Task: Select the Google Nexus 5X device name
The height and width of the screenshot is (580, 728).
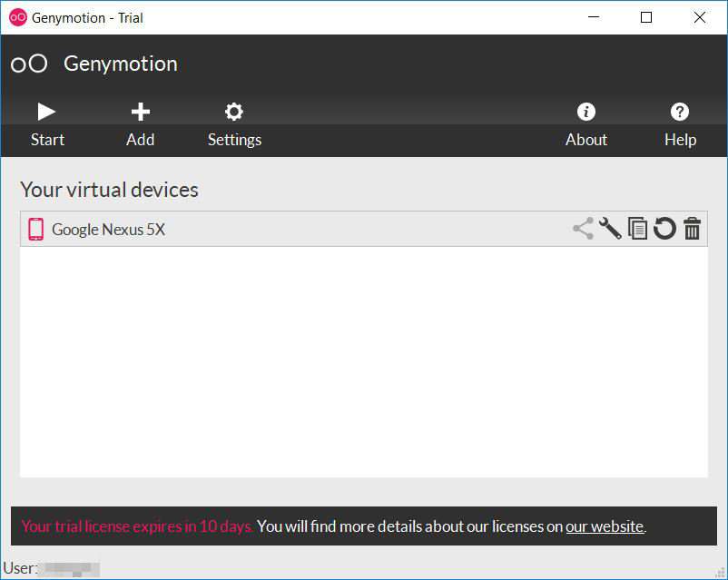Action: 108,230
